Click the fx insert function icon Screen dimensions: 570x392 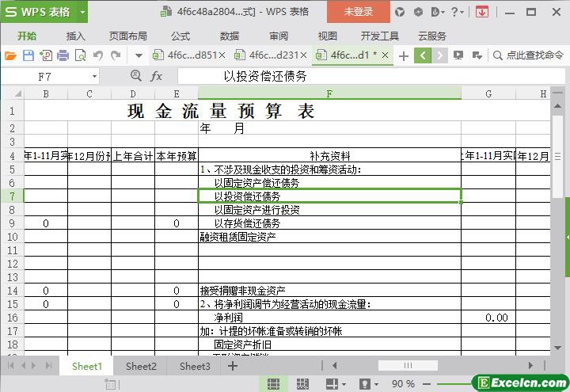click(x=156, y=76)
